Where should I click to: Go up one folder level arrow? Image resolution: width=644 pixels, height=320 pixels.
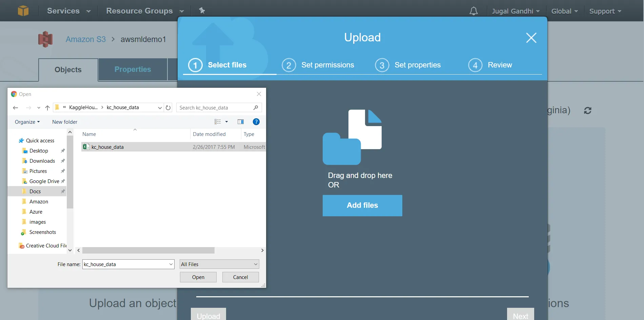tap(47, 108)
